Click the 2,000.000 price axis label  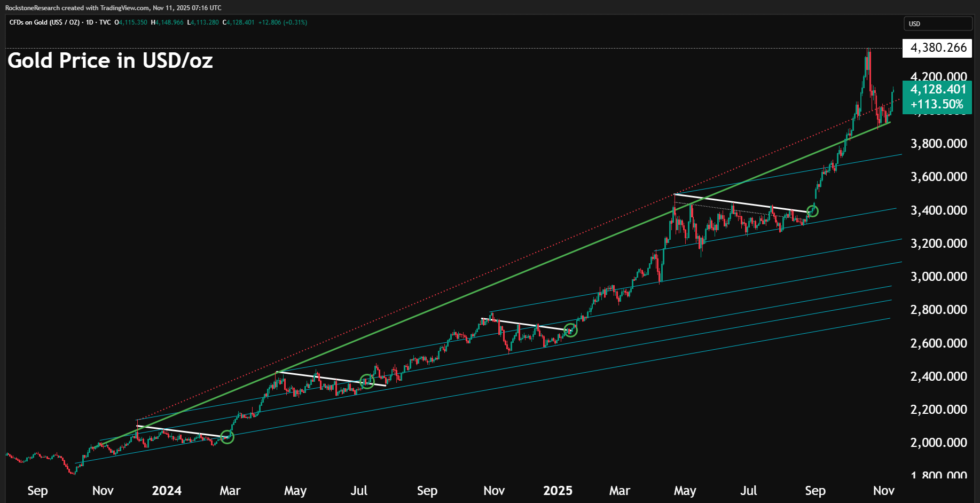coord(938,443)
